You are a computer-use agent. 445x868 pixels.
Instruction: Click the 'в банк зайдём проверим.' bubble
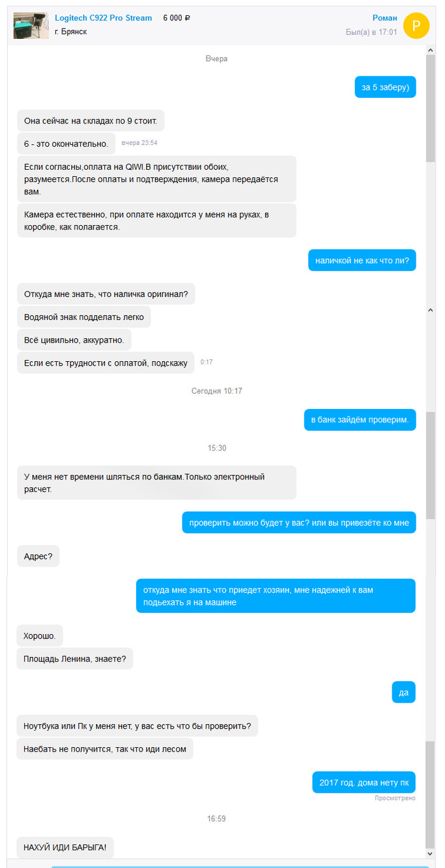(x=360, y=420)
